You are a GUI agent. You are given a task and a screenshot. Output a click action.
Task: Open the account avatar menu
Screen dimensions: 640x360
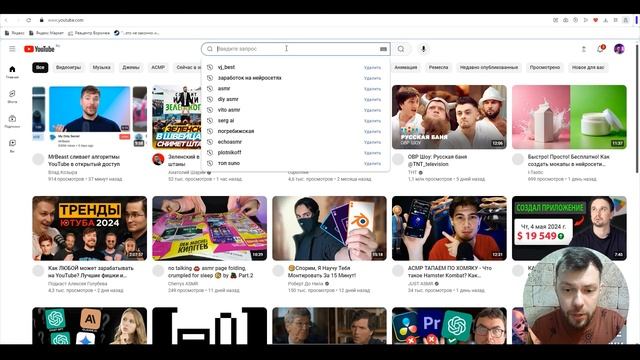click(619, 49)
